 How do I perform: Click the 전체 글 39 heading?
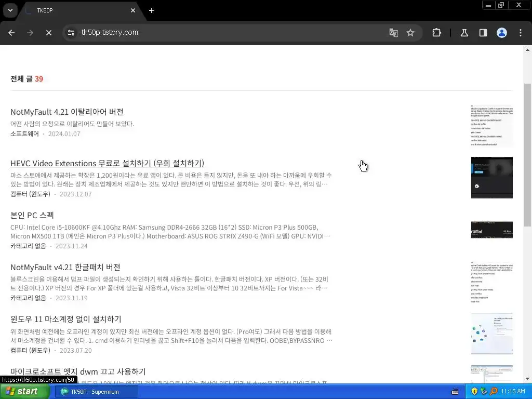click(x=26, y=79)
